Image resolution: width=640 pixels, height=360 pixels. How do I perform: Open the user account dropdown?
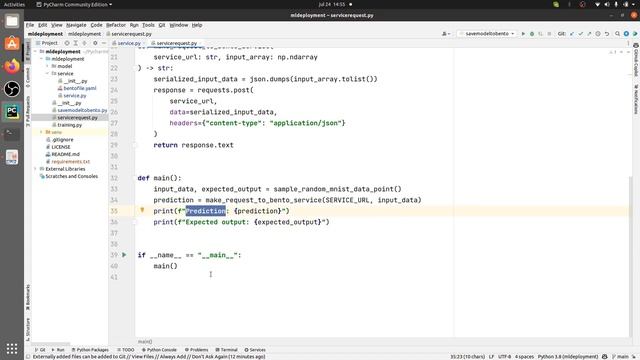(x=446, y=34)
